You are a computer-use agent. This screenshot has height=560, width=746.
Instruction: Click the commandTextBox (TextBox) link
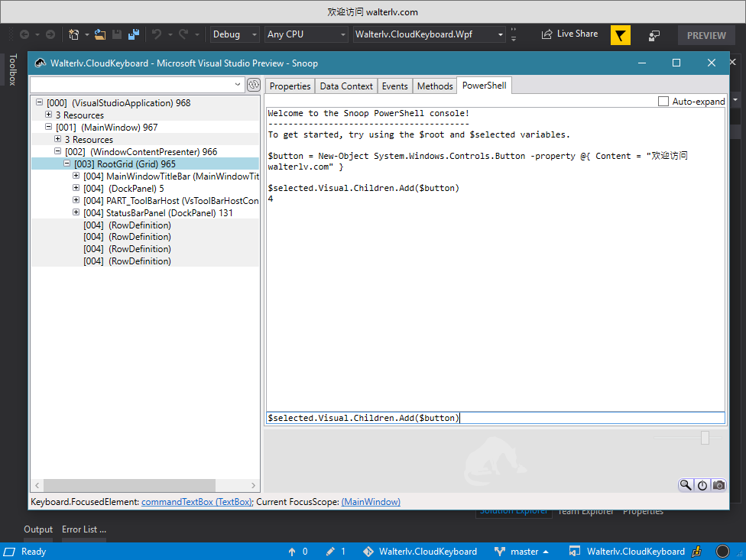click(x=196, y=502)
